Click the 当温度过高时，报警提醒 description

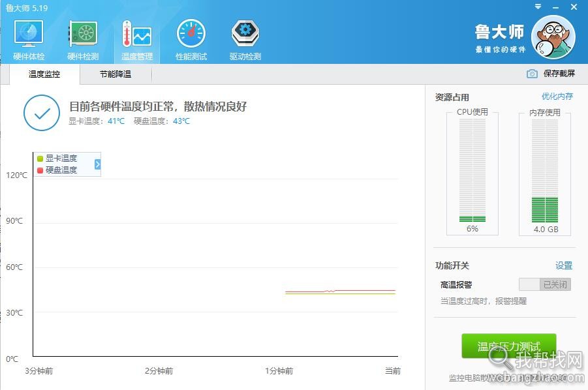(484, 301)
